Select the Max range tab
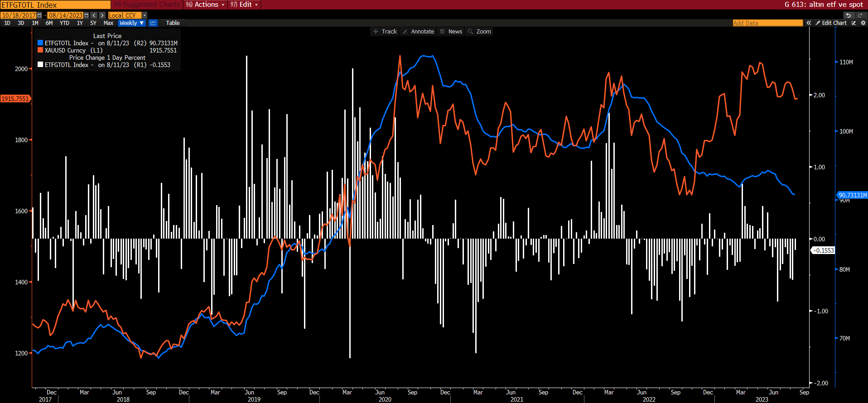 coord(108,23)
